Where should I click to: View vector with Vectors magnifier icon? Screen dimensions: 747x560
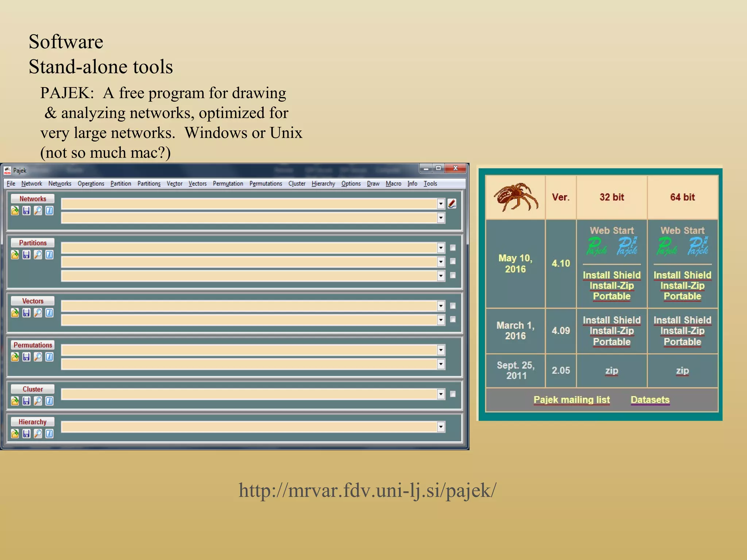(x=38, y=312)
